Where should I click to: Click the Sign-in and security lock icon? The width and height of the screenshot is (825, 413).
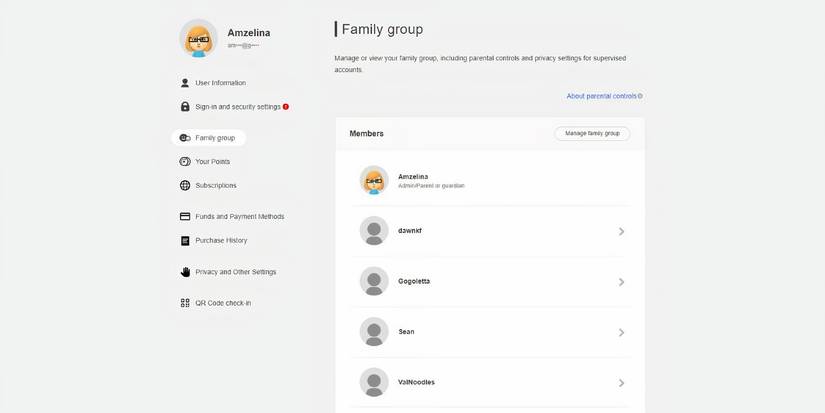[185, 107]
